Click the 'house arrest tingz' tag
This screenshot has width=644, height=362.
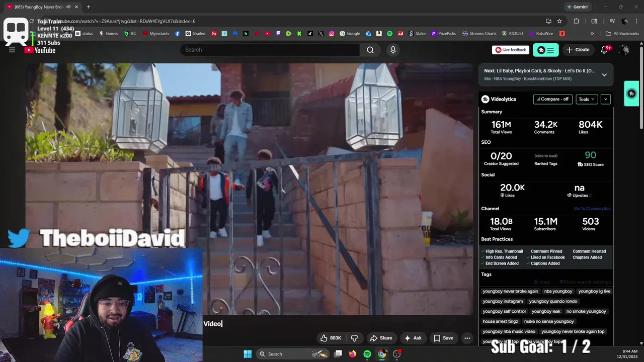pyautogui.click(x=500, y=321)
